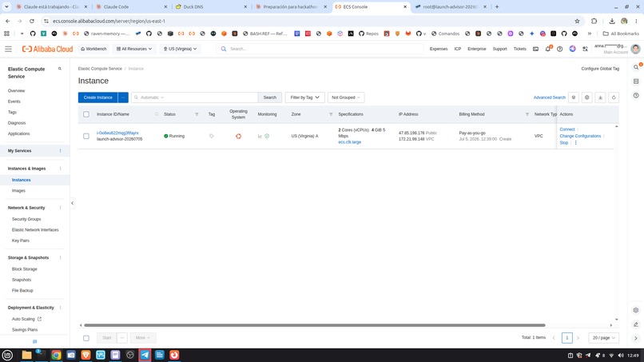The image size is (644, 362).
Task: Open the right panel help circle icon
Action: click(x=636, y=95)
